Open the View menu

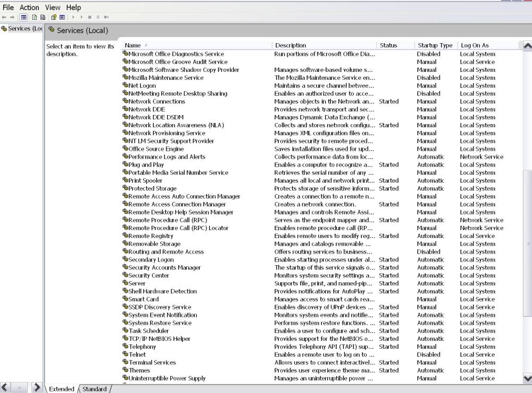click(x=53, y=7)
